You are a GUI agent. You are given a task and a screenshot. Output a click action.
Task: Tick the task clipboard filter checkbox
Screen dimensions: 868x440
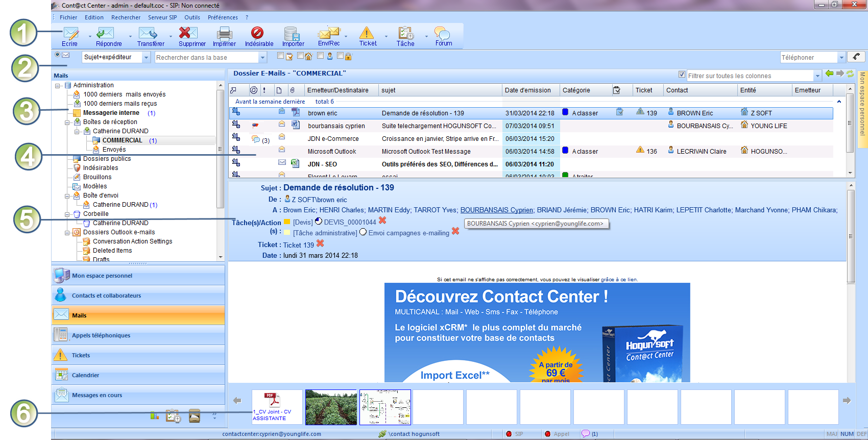280,56
